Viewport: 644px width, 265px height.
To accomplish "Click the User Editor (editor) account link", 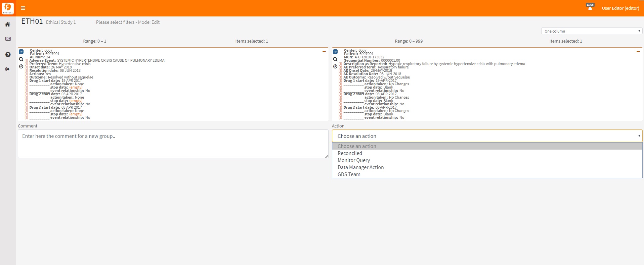I will (620, 8).
